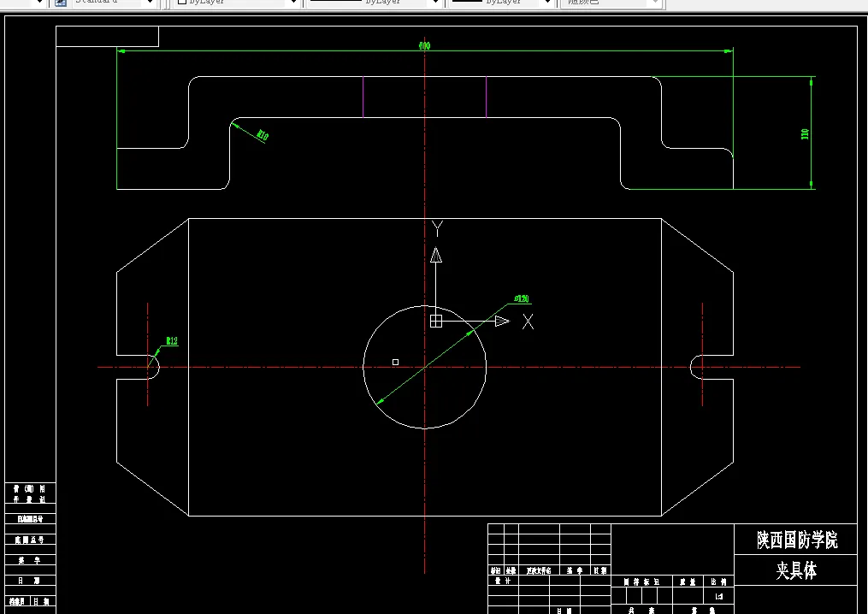This screenshot has width=868, height=614.
Task: Click the 底图总号 cell in left strip
Action: (x=30, y=540)
